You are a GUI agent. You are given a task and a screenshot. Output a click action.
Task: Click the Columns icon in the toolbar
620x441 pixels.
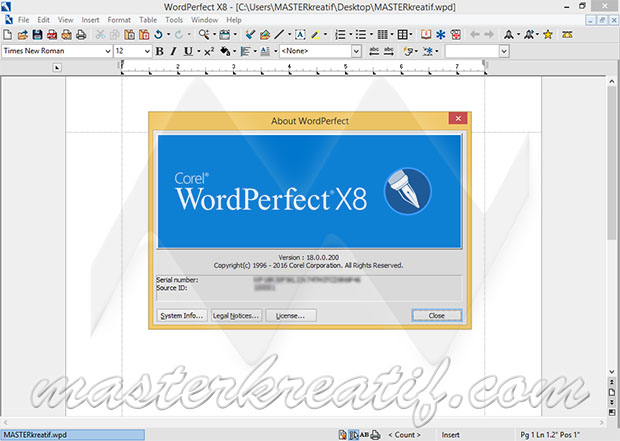pos(382,35)
